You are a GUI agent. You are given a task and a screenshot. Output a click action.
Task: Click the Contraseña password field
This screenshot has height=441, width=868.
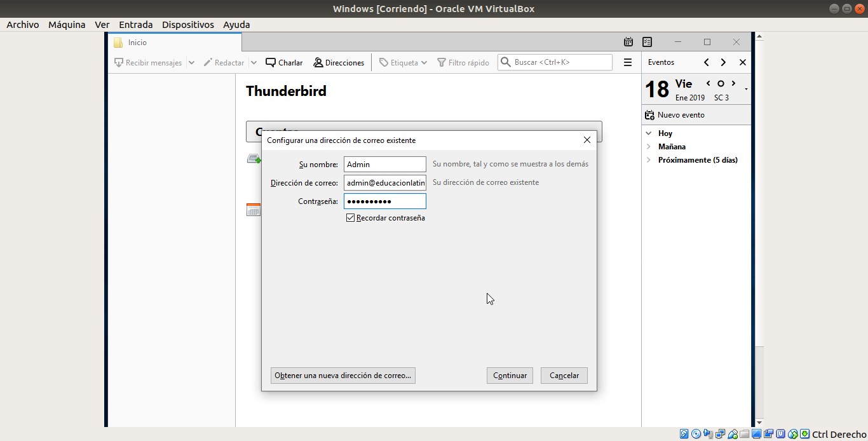pos(385,201)
